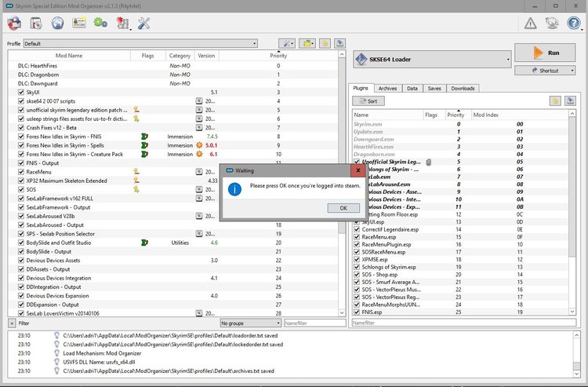Click the plugins Namefilter field
The height and width of the screenshot is (387, 588).
point(464,323)
